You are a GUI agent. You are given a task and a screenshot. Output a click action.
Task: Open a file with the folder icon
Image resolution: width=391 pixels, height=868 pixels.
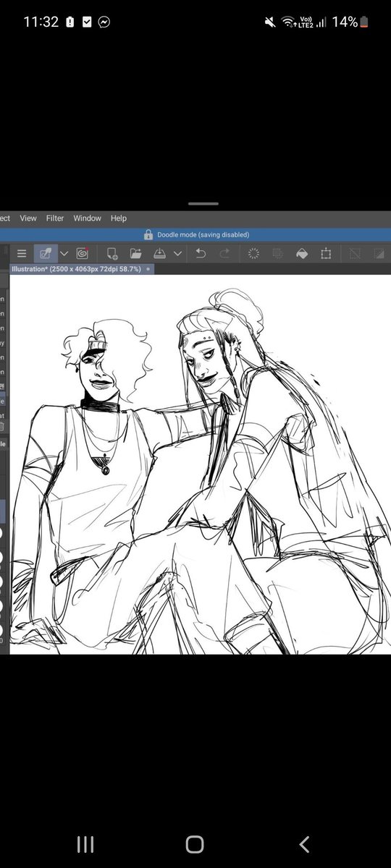(135, 253)
